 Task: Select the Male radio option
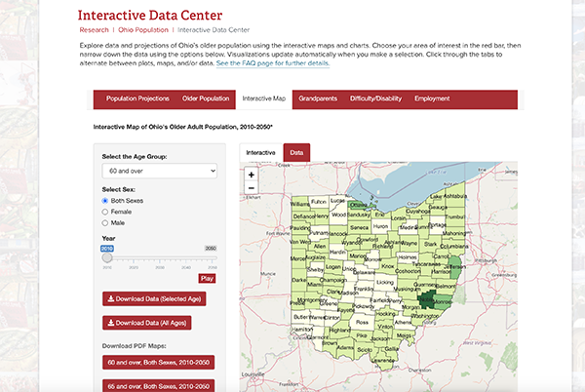pyautogui.click(x=106, y=221)
